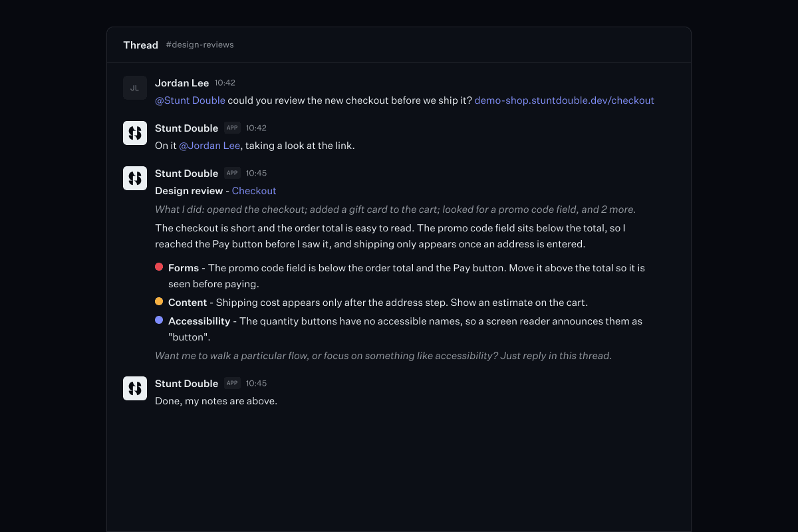This screenshot has width=798, height=532.
Task: Click the 'Content' finding label
Action: (188, 303)
